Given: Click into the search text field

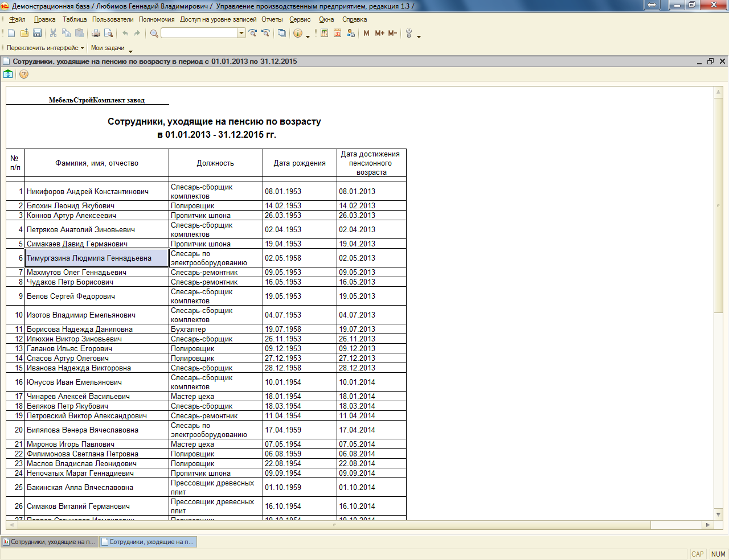Looking at the screenshot, I should (199, 34).
